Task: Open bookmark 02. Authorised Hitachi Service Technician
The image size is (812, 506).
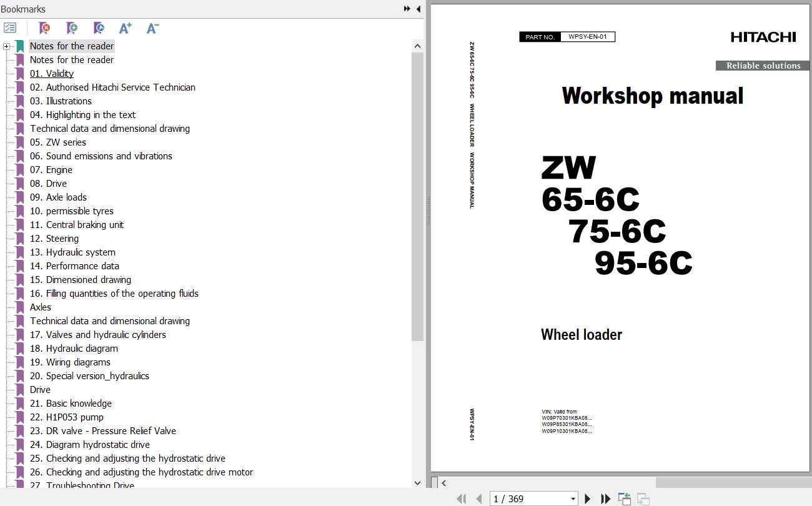Action: (x=112, y=87)
